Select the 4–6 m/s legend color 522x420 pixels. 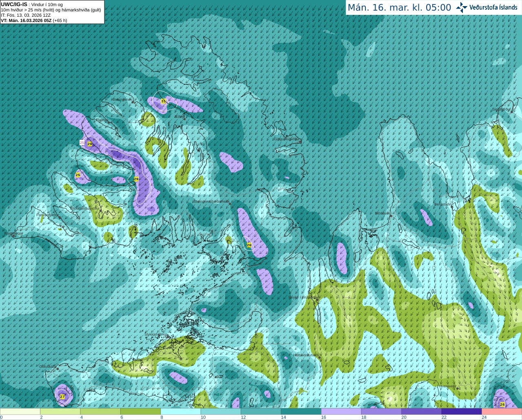click(x=100, y=411)
